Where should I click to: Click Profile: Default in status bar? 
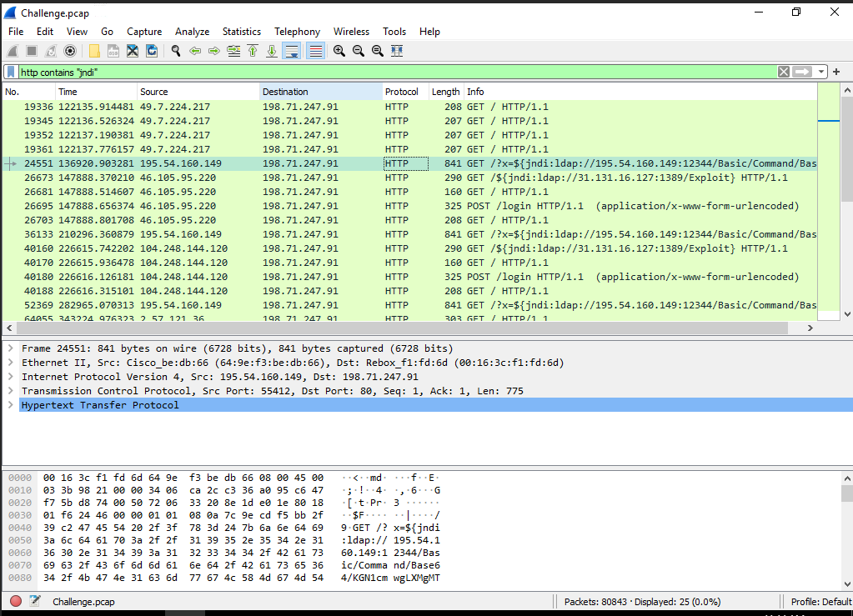pyautogui.click(x=821, y=601)
